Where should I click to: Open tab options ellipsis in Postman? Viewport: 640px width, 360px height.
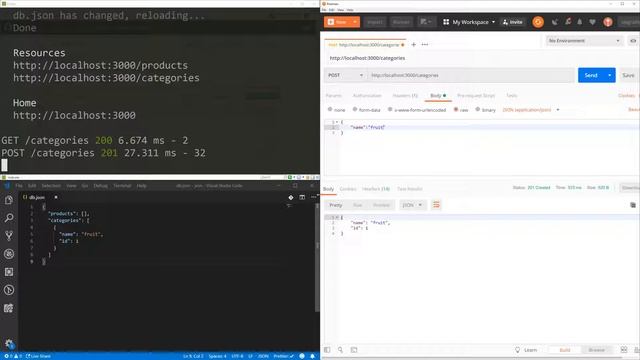click(x=425, y=44)
